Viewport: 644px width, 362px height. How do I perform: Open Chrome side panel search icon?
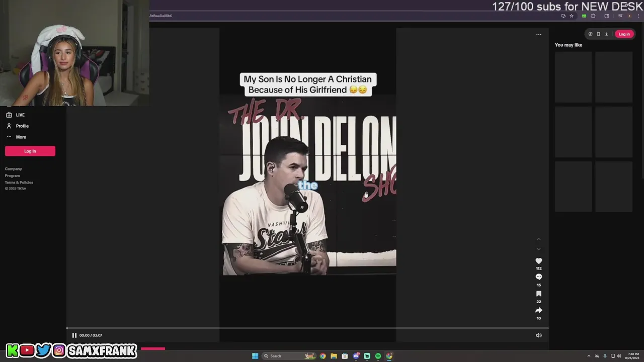(607, 16)
